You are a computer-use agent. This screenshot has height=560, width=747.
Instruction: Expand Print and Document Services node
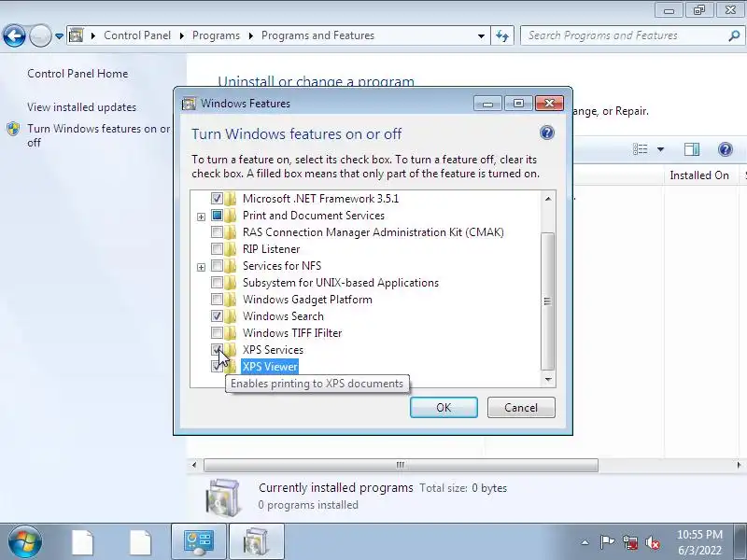[201, 217]
